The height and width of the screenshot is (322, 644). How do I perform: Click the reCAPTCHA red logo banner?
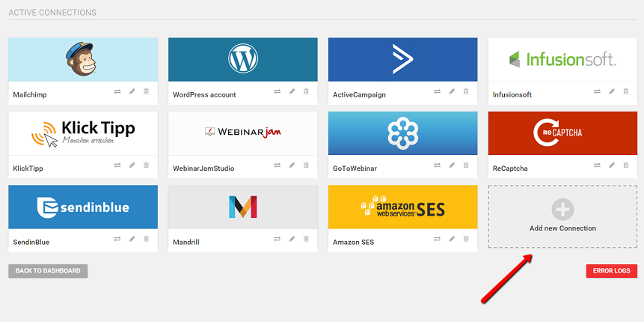562,133
